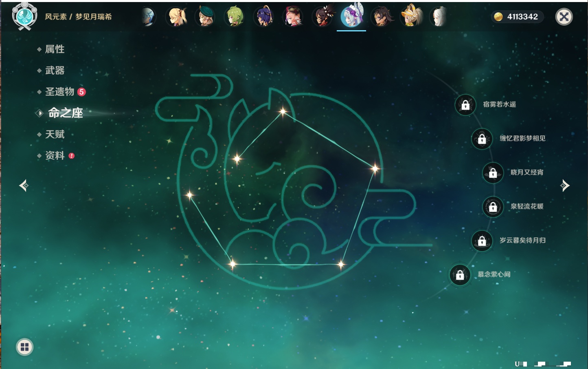Viewport: 588px width, 369px height.
Task: Click the Mora amount 4113342
Action: pyautogui.click(x=522, y=17)
